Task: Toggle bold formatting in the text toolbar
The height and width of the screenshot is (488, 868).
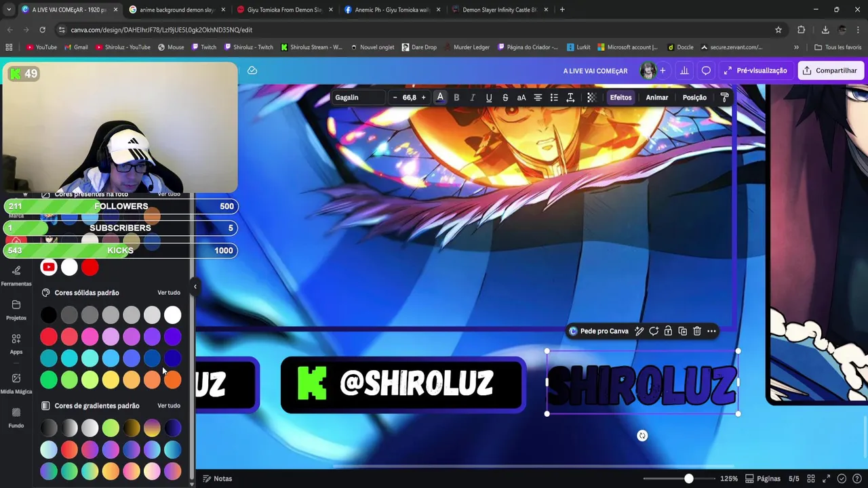Action: pyautogui.click(x=456, y=98)
